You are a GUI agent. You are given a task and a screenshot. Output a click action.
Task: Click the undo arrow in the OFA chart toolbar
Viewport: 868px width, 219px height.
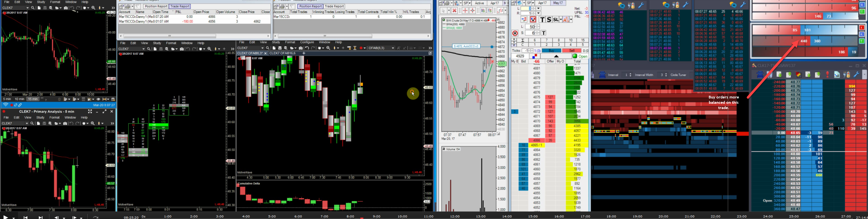pos(307,48)
